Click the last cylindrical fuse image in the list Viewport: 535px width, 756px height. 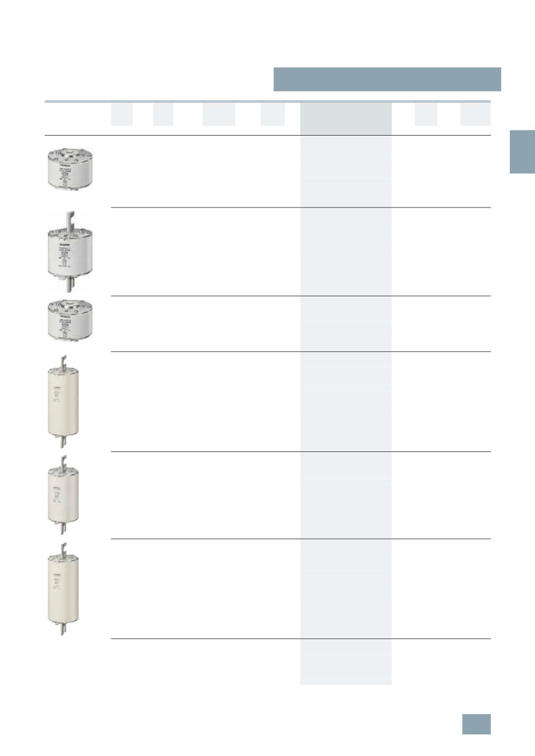tap(63, 589)
